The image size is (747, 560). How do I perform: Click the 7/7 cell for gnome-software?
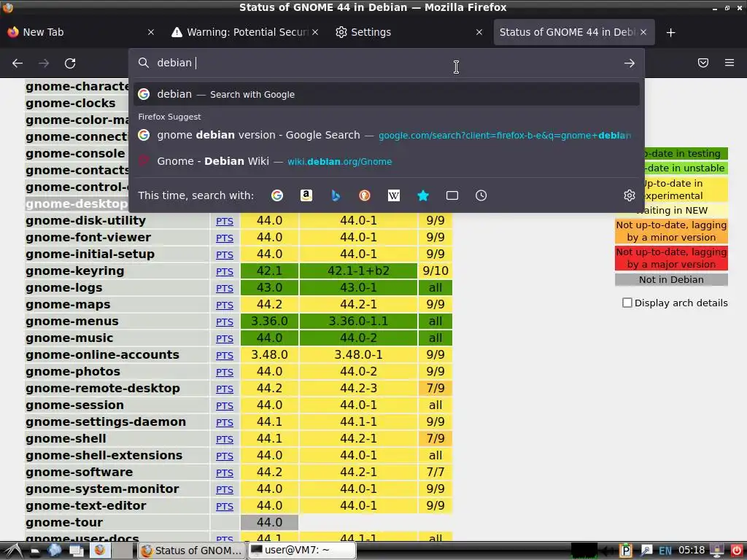[x=435, y=472]
